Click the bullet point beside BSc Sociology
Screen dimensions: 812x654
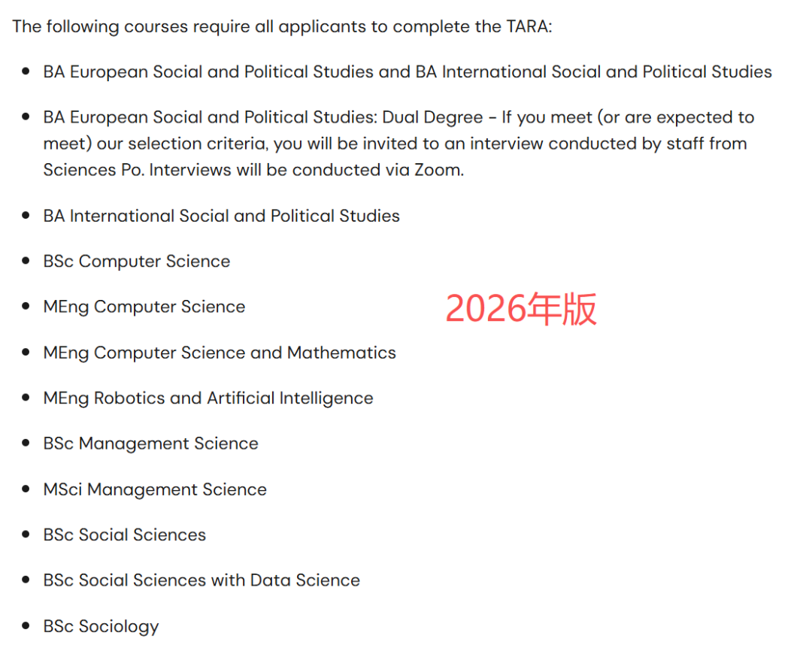click(26, 626)
